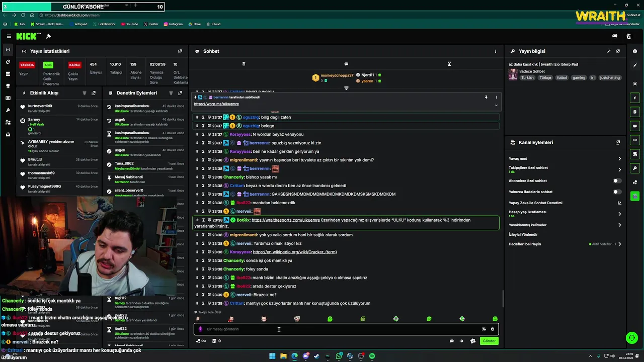Click the shop icon with count 0

coord(216,341)
